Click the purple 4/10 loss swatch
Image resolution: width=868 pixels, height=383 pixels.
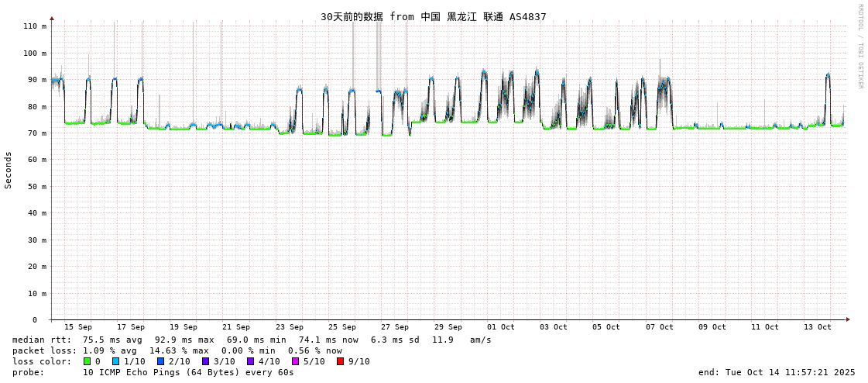tap(251, 361)
